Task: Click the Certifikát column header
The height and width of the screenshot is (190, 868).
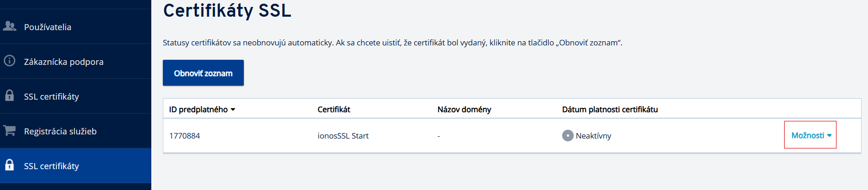Action: (334, 109)
